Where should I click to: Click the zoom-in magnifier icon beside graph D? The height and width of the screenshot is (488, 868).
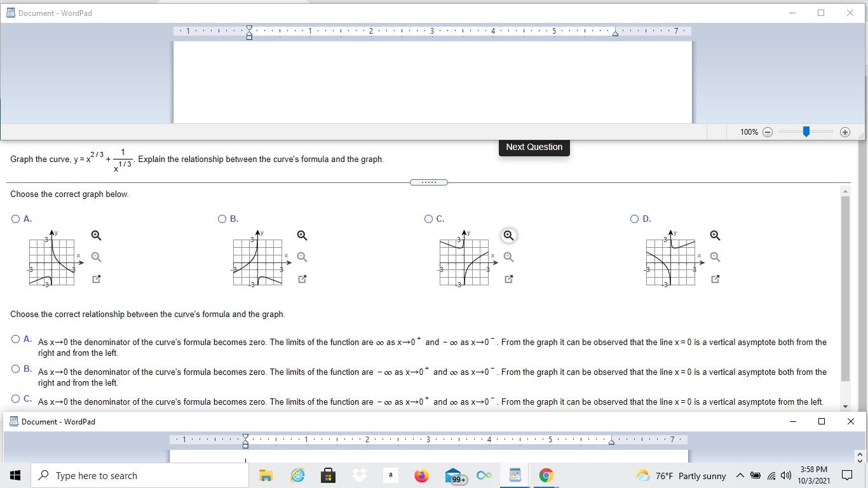pyautogui.click(x=715, y=235)
